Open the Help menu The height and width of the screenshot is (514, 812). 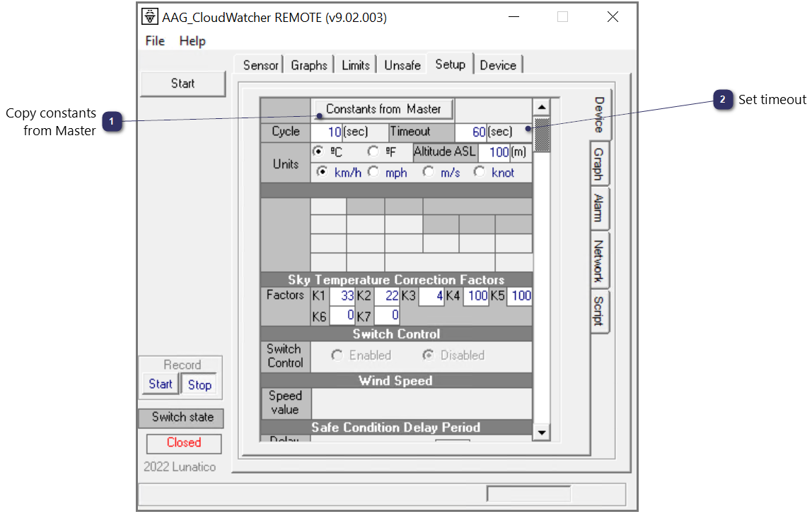192,41
